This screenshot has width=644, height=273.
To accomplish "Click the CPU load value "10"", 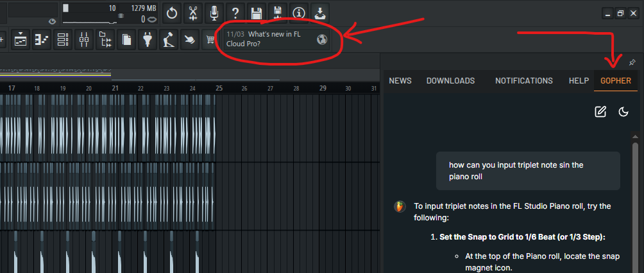I will pyautogui.click(x=112, y=8).
